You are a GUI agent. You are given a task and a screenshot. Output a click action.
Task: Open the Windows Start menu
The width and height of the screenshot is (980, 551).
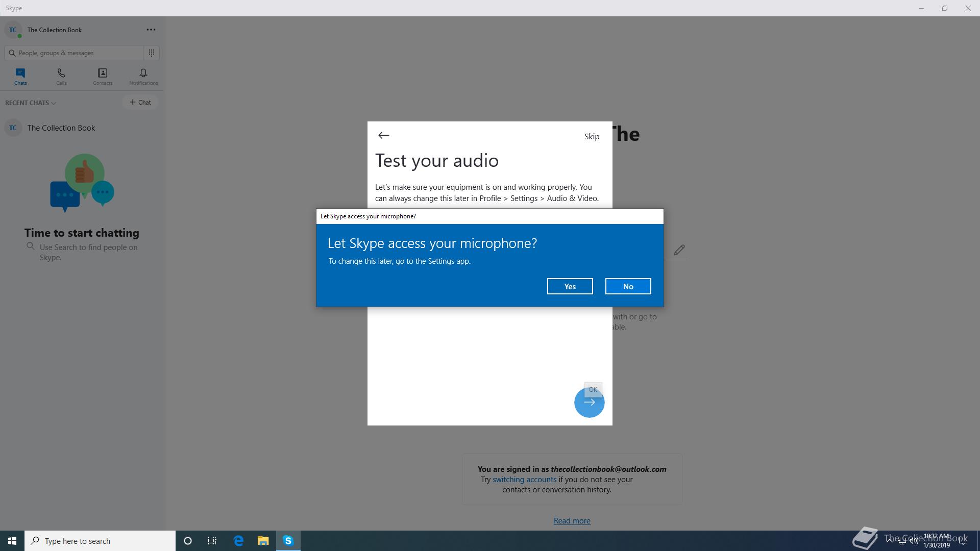click(x=12, y=541)
